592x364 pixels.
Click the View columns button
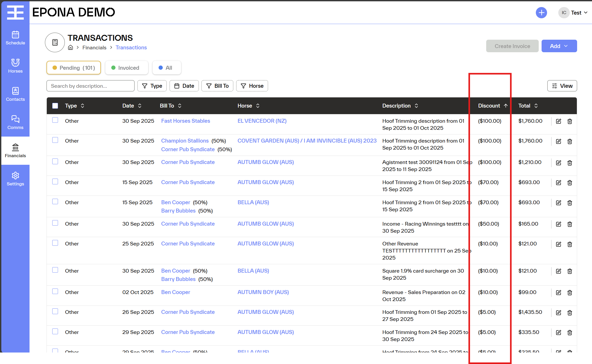(562, 86)
